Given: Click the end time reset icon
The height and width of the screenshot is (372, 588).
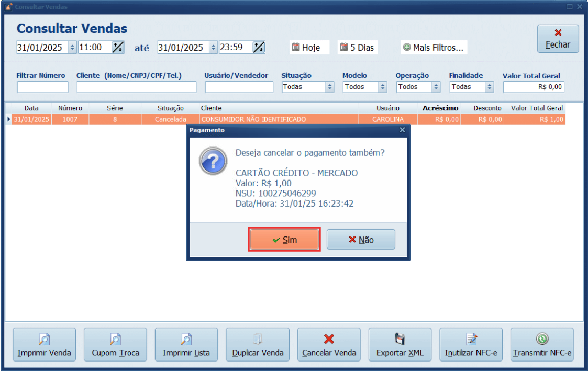Looking at the screenshot, I should coord(259,47).
